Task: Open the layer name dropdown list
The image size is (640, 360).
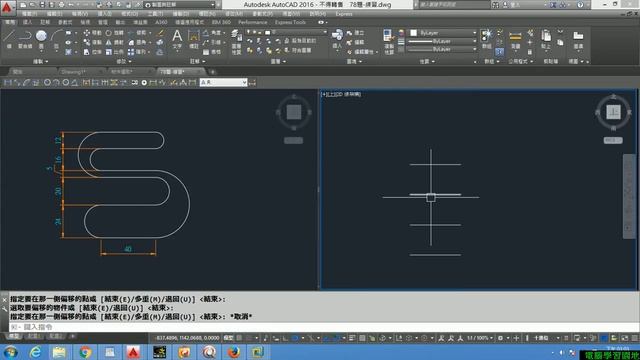Action: tap(287, 32)
